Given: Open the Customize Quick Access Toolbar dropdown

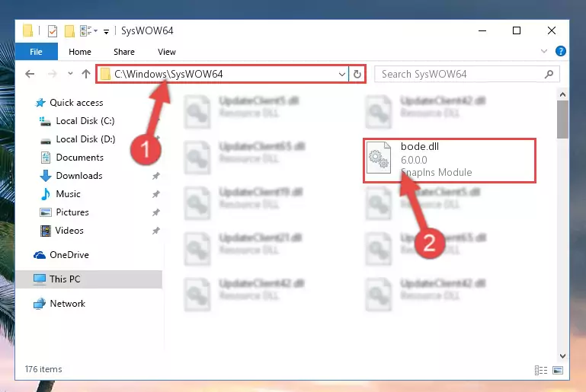Looking at the screenshot, I should pos(107,32).
